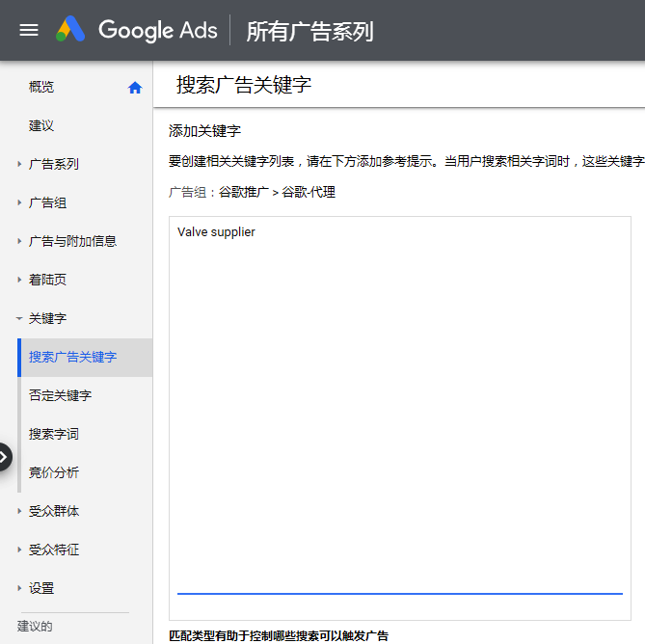Select 搜索广告关键字 in the sidebar
Image resolution: width=645 pixels, height=644 pixels.
pyautogui.click(x=73, y=357)
